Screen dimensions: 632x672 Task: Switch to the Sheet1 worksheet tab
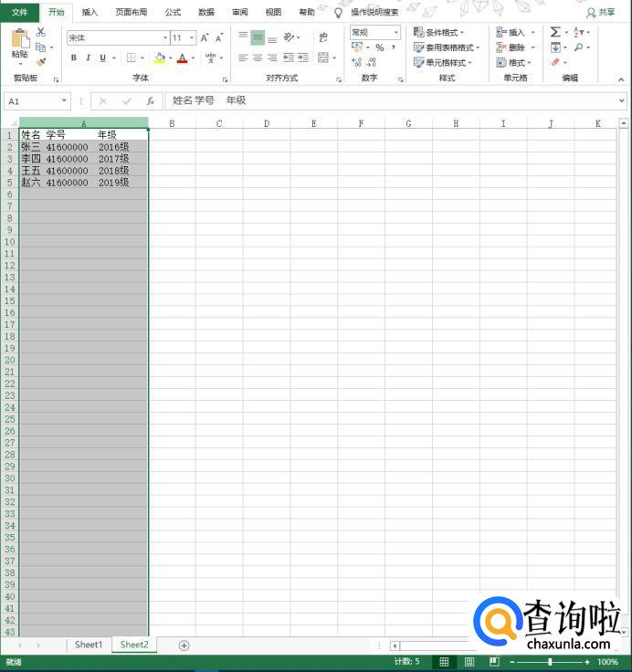pos(89,645)
